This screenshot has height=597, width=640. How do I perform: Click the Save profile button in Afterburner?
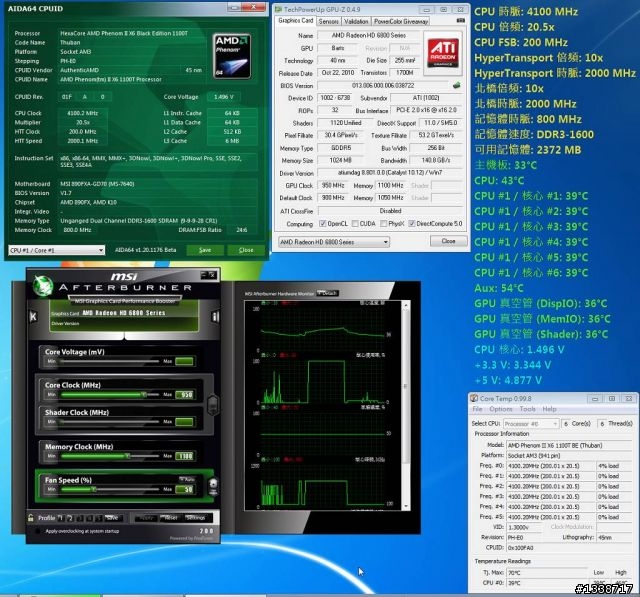[x=111, y=518]
